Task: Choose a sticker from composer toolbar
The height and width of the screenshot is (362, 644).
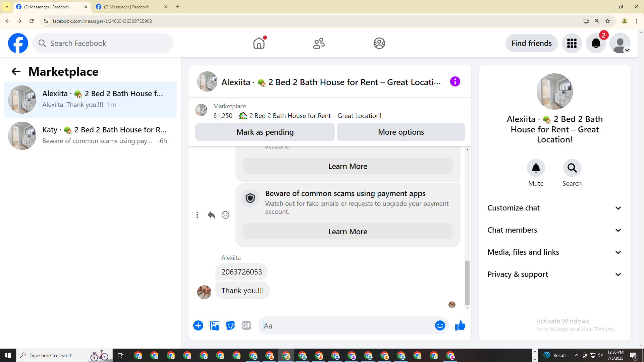Action: click(230, 325)
